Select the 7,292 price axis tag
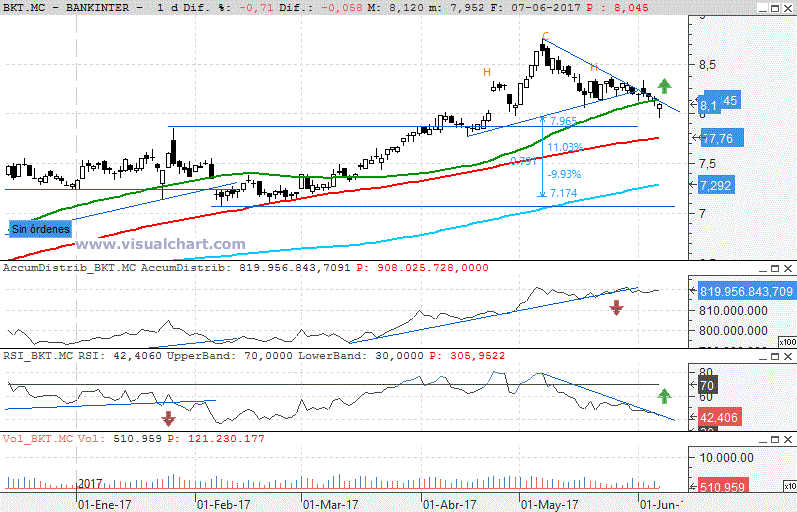The height and width of the screenshot is (512, 797). 717,186
